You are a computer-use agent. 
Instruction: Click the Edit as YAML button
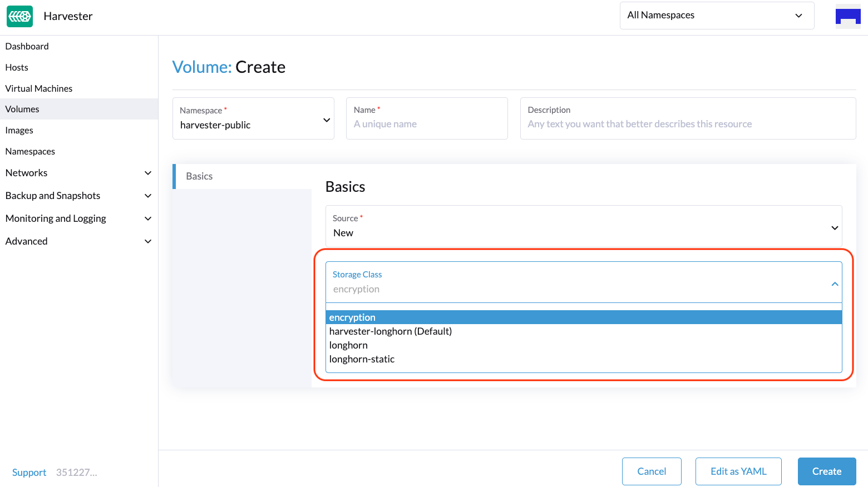(738, 471)
